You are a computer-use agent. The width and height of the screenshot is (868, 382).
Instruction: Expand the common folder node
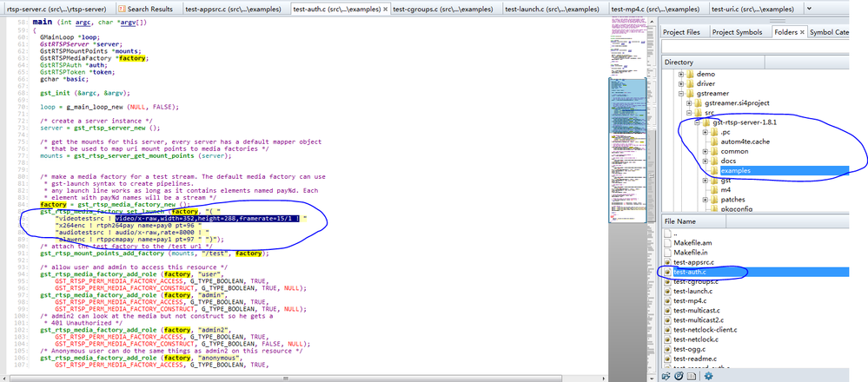[706, 151]
